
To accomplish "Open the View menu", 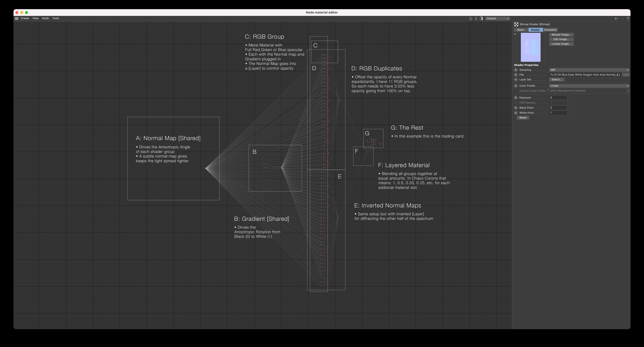I will tap(36, 18).
